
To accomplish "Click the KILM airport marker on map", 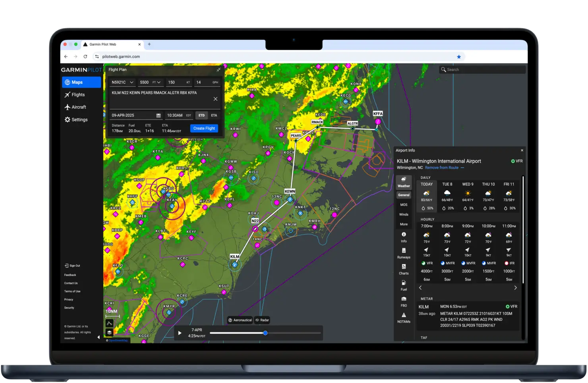I will [235, 265].
